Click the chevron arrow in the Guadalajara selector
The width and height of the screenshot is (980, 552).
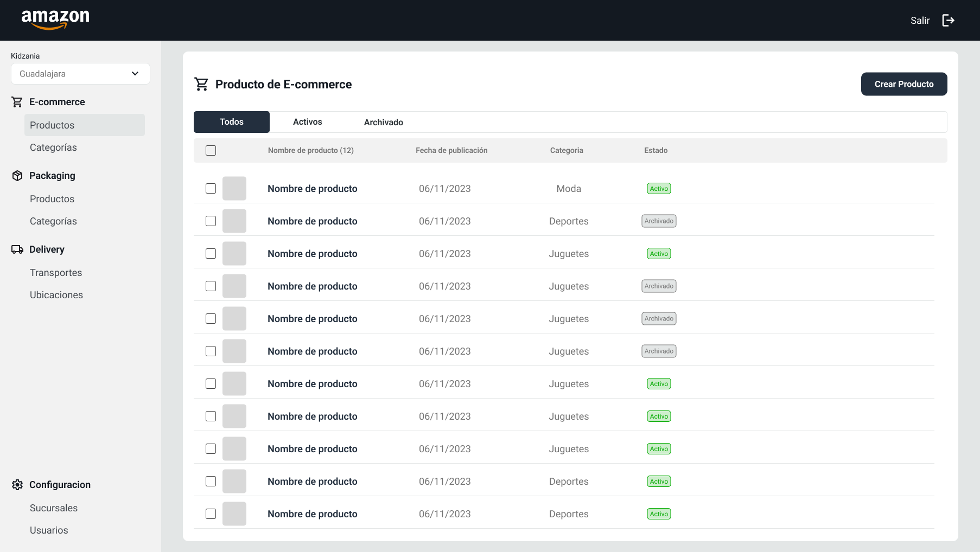click(x=135, y=74)
